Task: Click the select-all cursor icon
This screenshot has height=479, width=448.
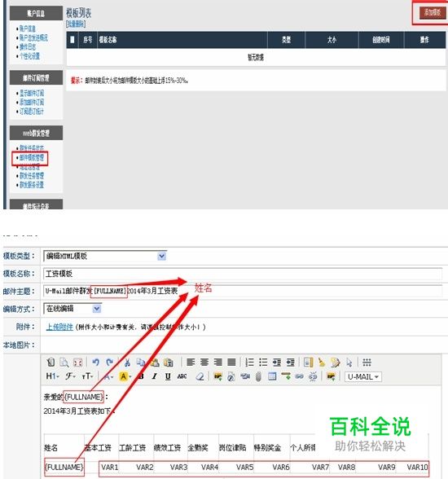Action: coord(349,363)
